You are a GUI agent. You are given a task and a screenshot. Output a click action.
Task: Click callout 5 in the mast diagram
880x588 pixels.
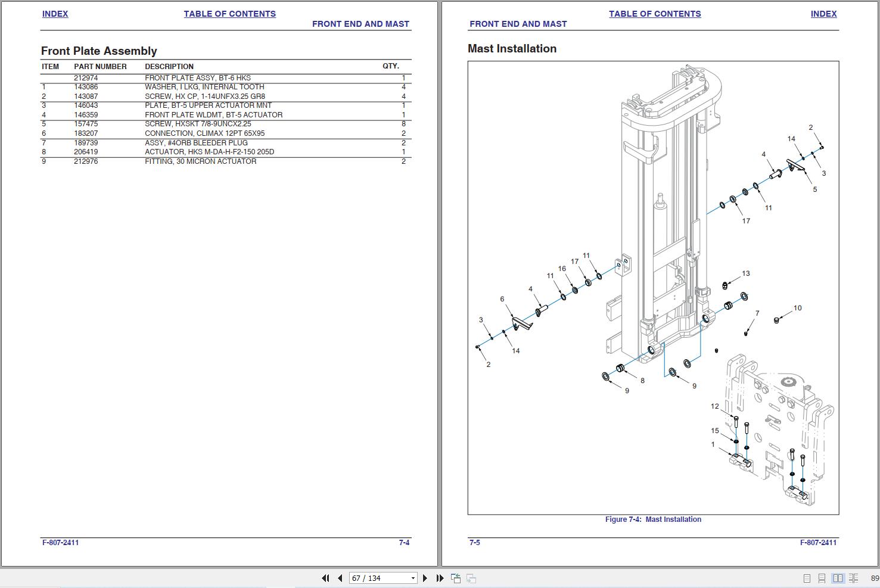coord(815,189)
